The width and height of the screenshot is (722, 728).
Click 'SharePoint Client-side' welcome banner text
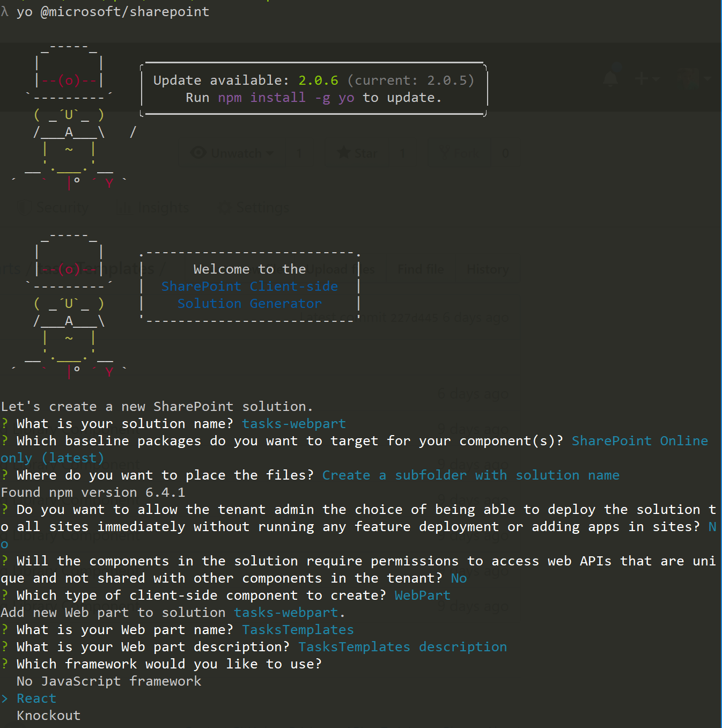click(249, 286)
